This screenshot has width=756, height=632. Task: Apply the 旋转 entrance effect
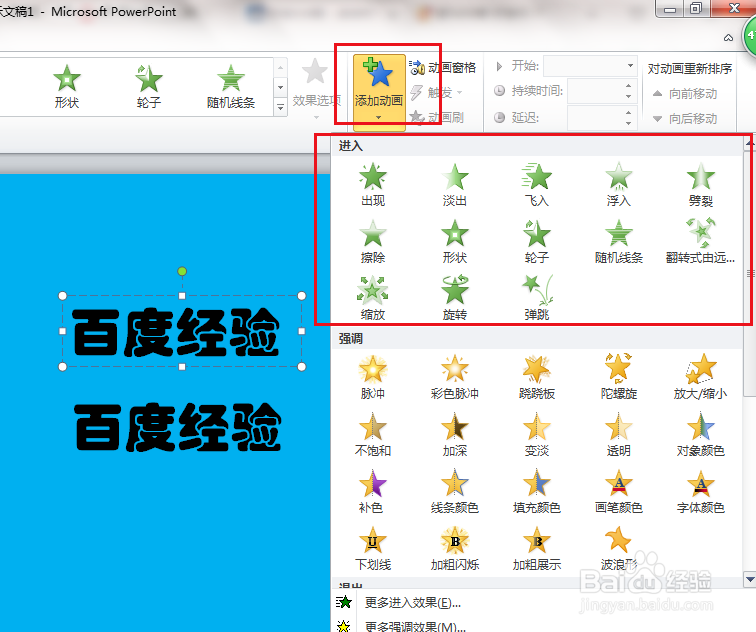point(455,298)
